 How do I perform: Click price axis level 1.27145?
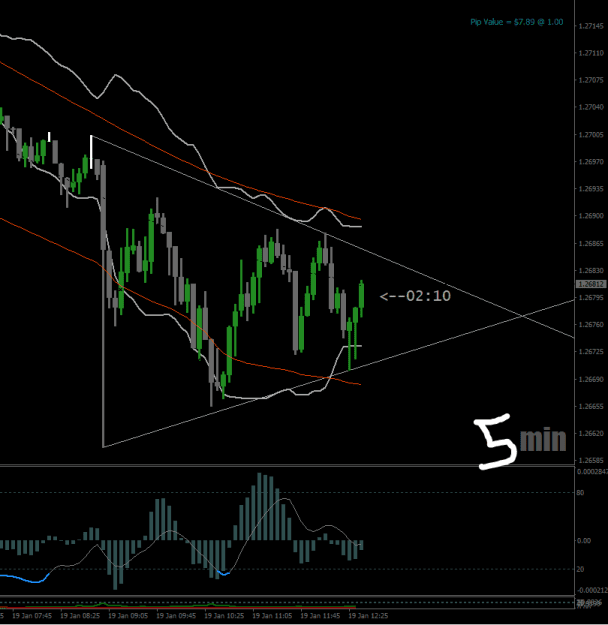[590, 26]
